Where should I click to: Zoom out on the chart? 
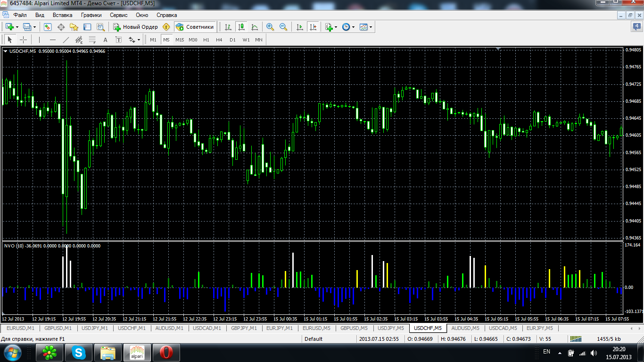[x=283, y=27]
